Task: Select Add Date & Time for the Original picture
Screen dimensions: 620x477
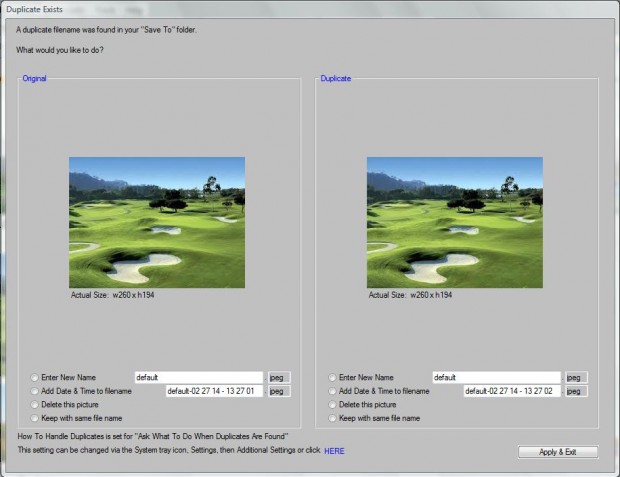Action: (35, 391)
